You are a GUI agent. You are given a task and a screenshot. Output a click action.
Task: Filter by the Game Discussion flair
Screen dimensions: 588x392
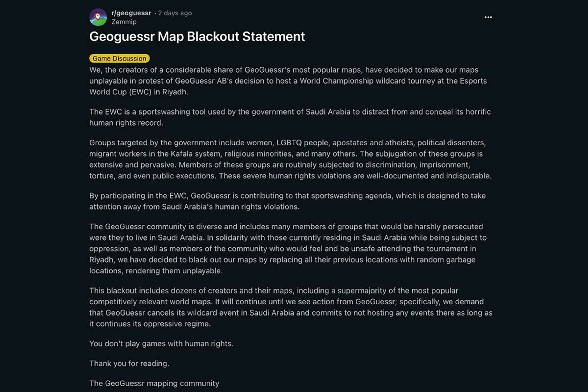(119, 59)
